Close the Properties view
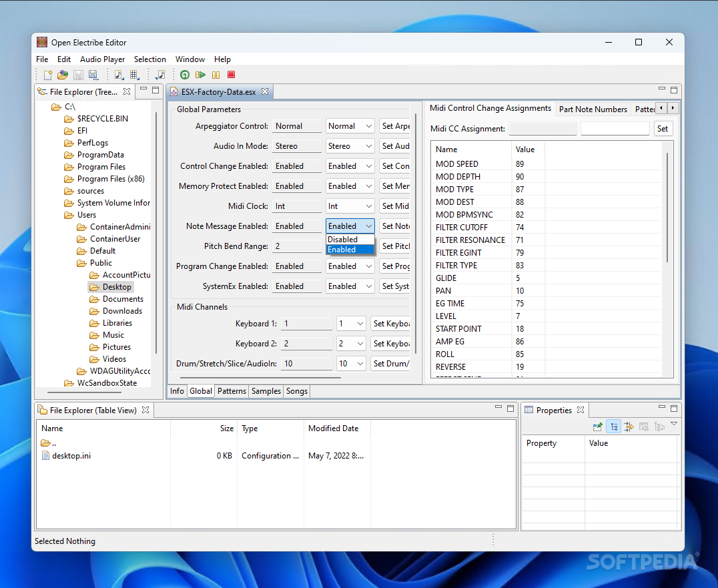Screen dimensions: 718x588 pos(580,410)
